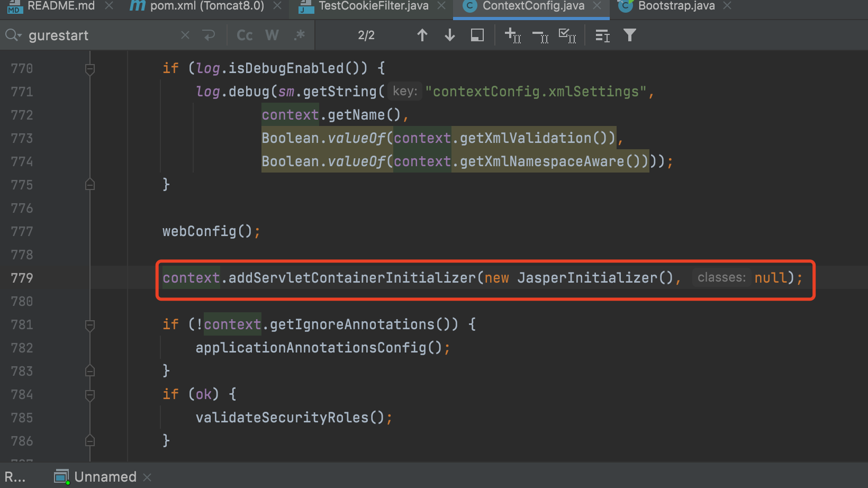
Task: Click JasperInitializer in line 779
Action: click(587, 278)
